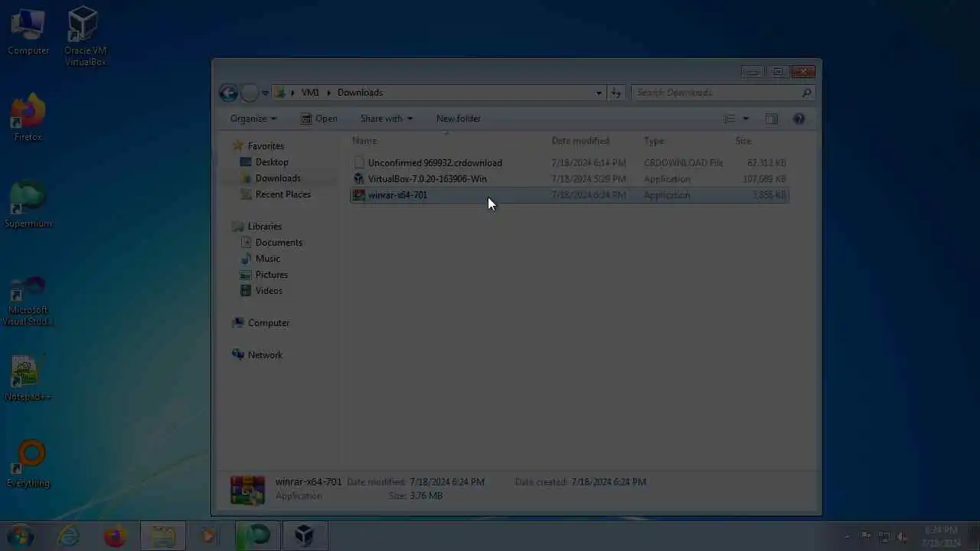Select the winrar-x64-701 file
Screen dimensions: 980x551
569,195
